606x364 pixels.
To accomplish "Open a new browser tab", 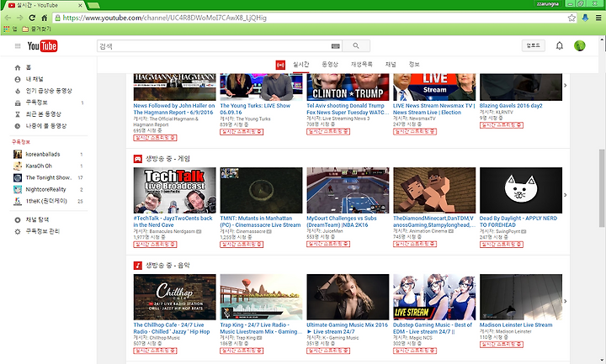I will pyautogui.click(x=93, y=5).
